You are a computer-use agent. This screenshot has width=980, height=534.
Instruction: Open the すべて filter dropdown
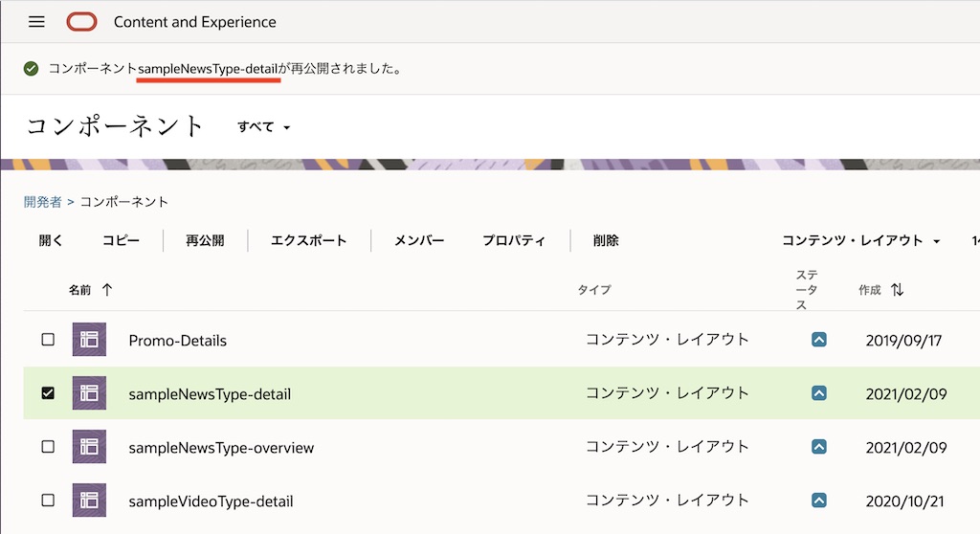(x=264, y=127)
